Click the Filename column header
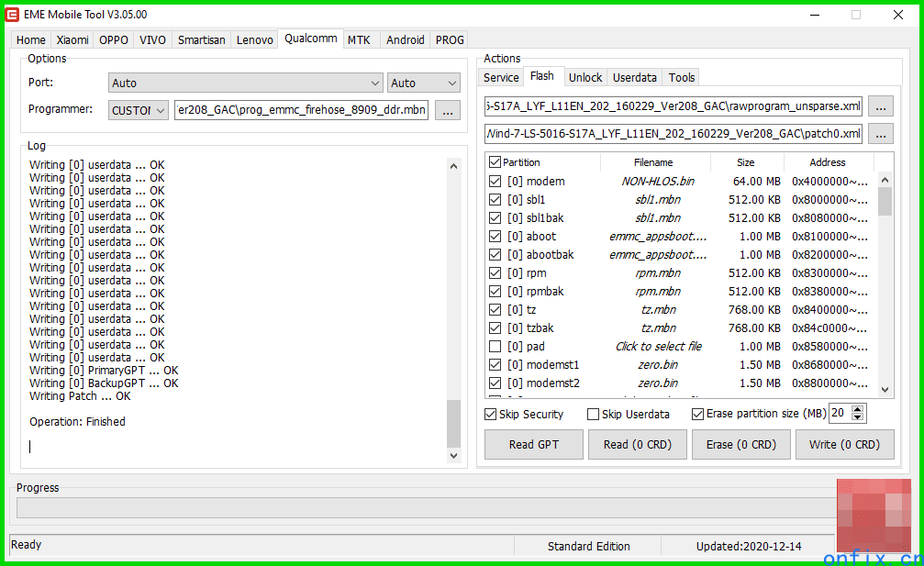Image resolution: width=924 pixels, height=566 pixels. point(653,162)
